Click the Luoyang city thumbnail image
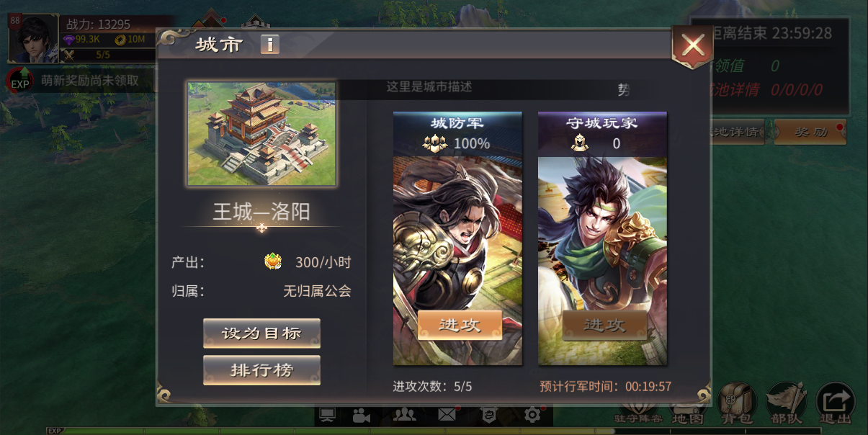The image size is (868, 435). pyautogui.click(x=261, y=133)
